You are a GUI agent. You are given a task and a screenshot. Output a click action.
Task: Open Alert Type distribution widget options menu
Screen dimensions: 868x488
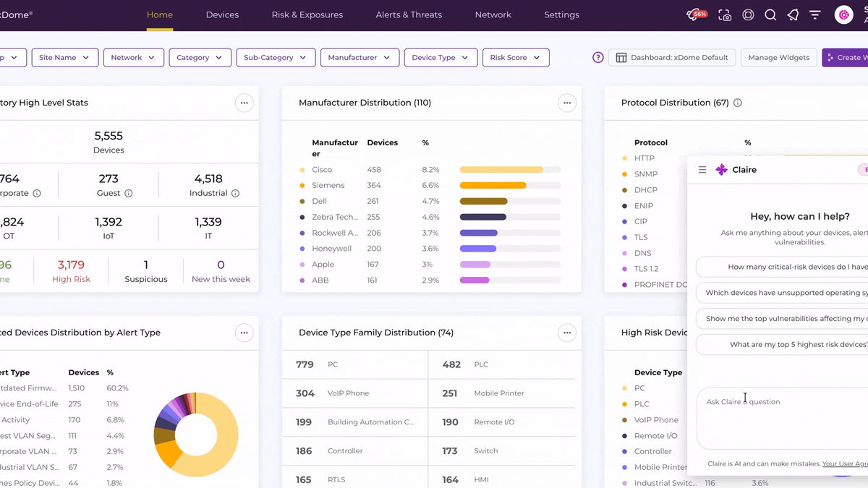tap(244, 333)
